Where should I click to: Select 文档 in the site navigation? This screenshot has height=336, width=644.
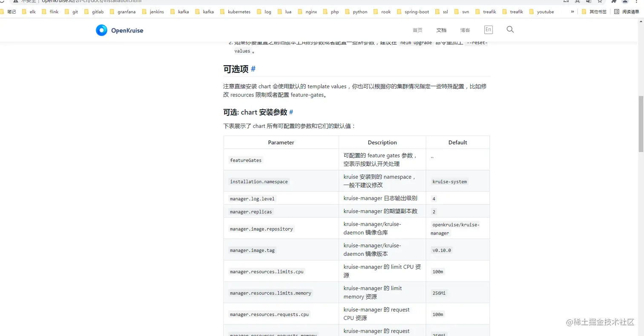coord(441,30)
